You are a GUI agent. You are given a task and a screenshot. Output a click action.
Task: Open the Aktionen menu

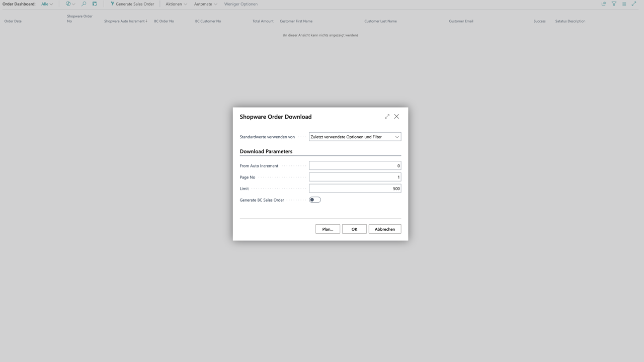click(176, 4)
